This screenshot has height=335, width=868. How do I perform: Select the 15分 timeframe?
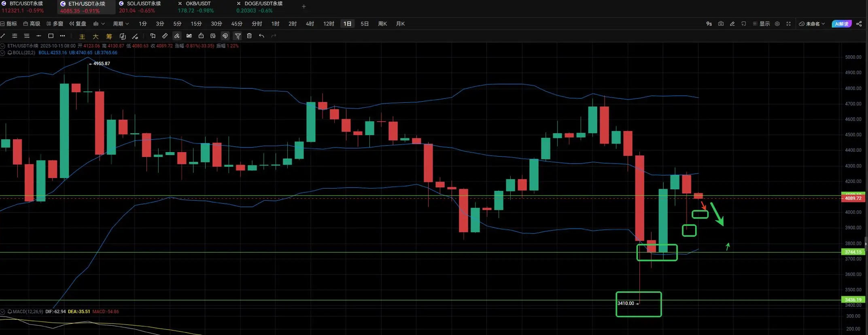(196, 24)
